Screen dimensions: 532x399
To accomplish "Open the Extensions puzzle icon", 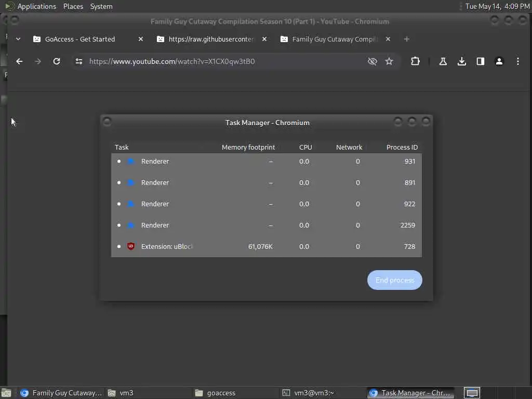I will point(415,61).
